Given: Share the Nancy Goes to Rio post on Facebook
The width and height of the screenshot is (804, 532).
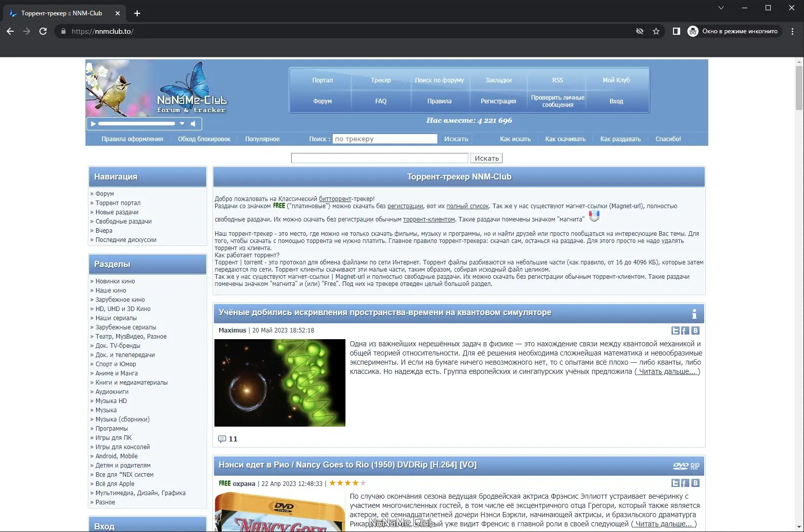Looking at the screenshot, I should click(x=685, y=483).
